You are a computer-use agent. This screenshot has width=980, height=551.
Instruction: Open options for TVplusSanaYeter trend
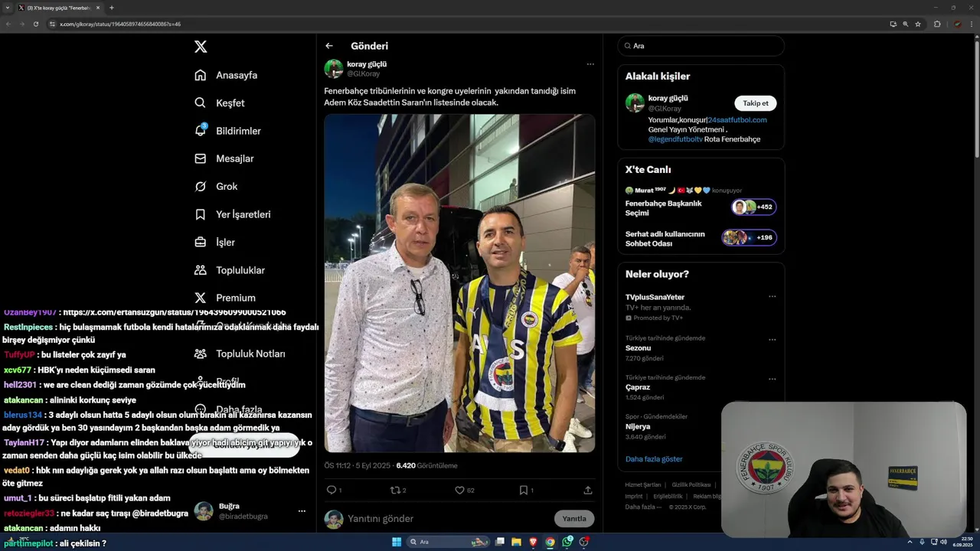[x=772, y=297]
